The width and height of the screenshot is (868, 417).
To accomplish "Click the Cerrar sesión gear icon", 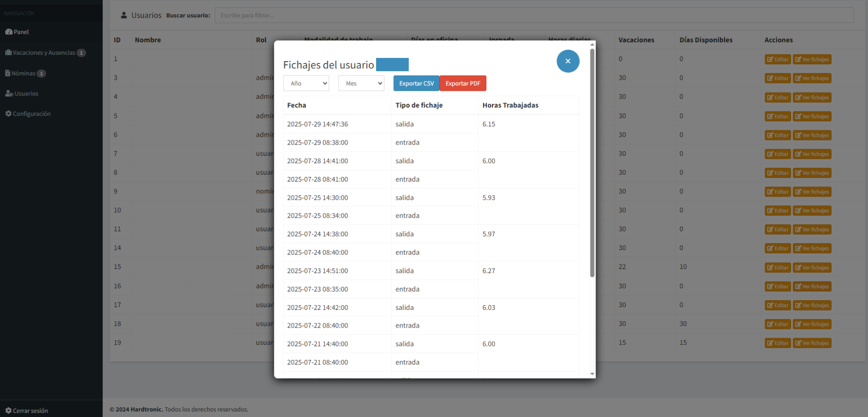I will point(8,411).
